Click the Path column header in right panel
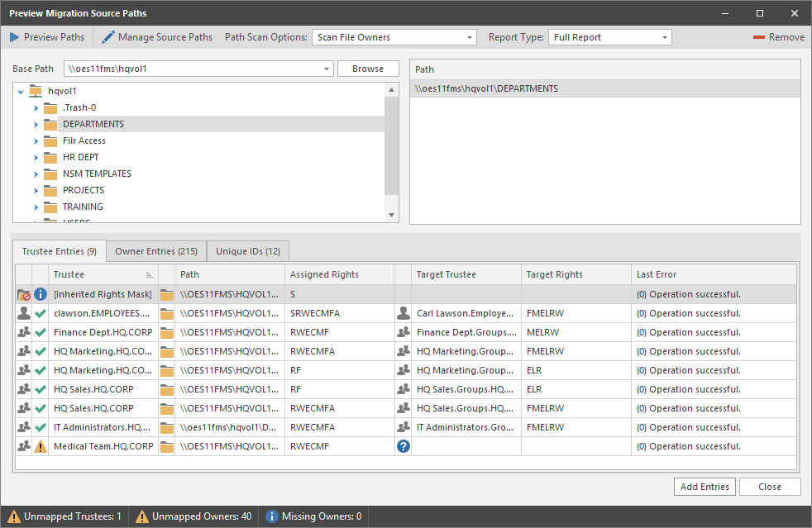 (604, 69)
